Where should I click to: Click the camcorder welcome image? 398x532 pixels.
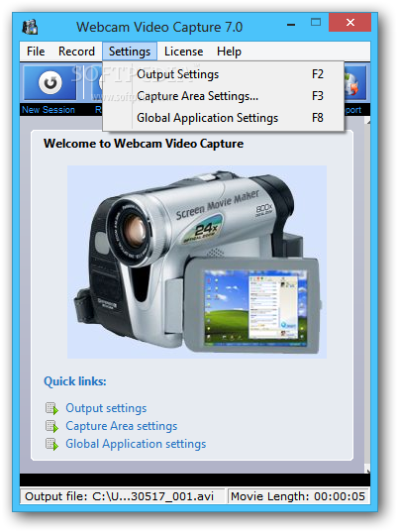(197, 262)
